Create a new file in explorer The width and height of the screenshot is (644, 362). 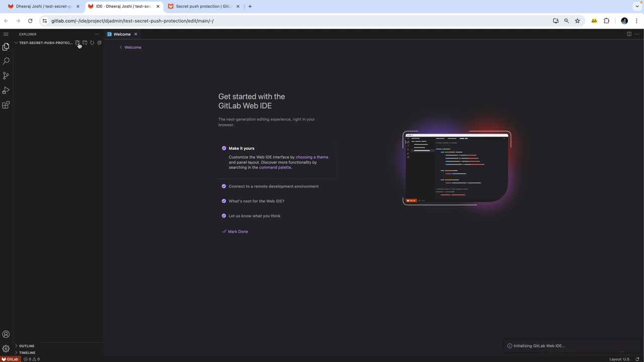point(77,43)
